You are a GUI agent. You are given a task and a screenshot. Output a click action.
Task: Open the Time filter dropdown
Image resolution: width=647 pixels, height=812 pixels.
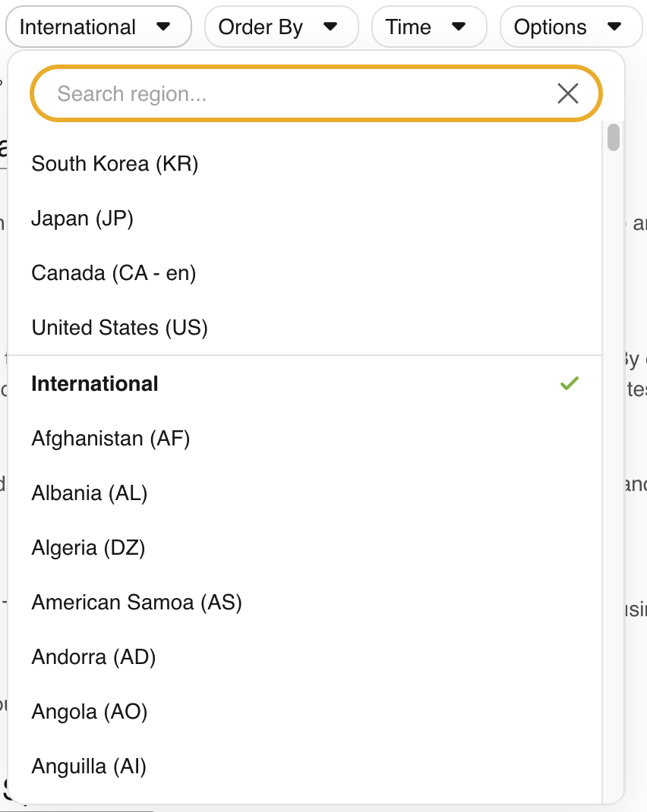point(429,27)
